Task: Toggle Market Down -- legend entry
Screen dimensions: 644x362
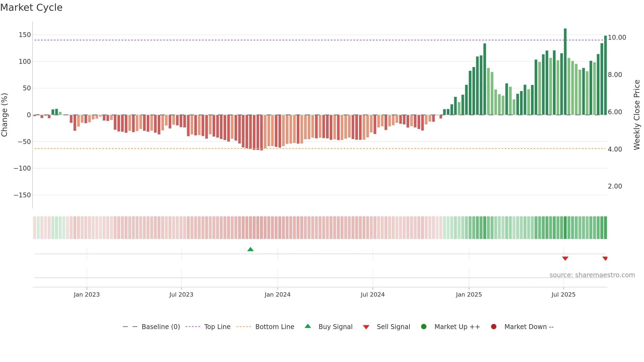Action: (x=522, y=327)
